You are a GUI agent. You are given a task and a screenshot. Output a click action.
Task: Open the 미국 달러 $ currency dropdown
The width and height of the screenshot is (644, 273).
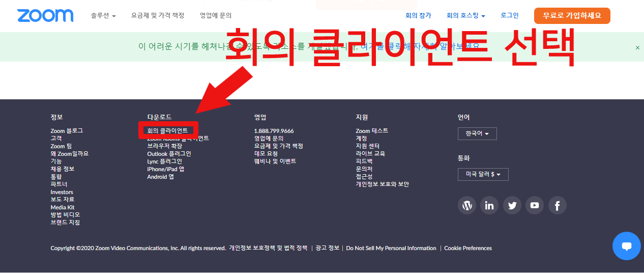tap(483, 174)
